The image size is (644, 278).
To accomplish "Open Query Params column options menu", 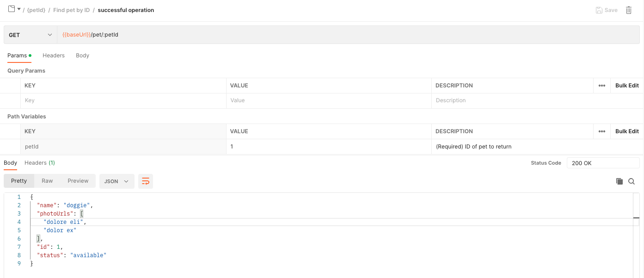I will click(601, 86).
